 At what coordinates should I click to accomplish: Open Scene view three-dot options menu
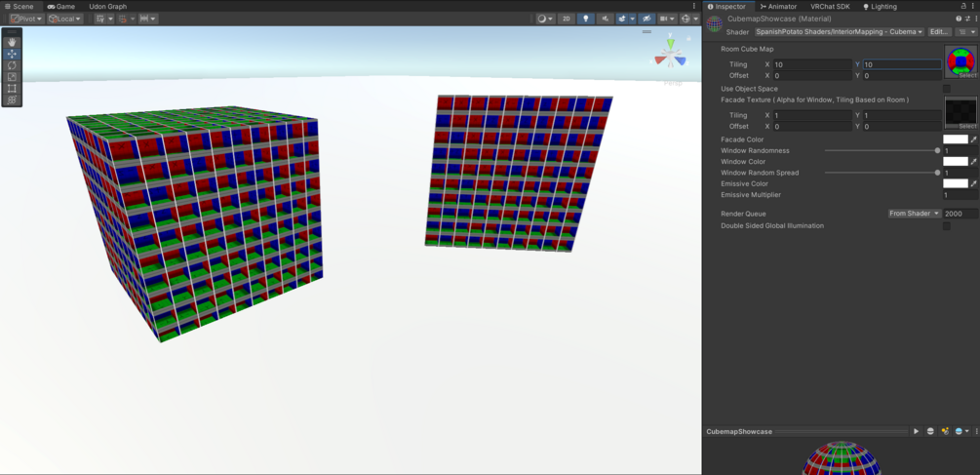point(694,6)
